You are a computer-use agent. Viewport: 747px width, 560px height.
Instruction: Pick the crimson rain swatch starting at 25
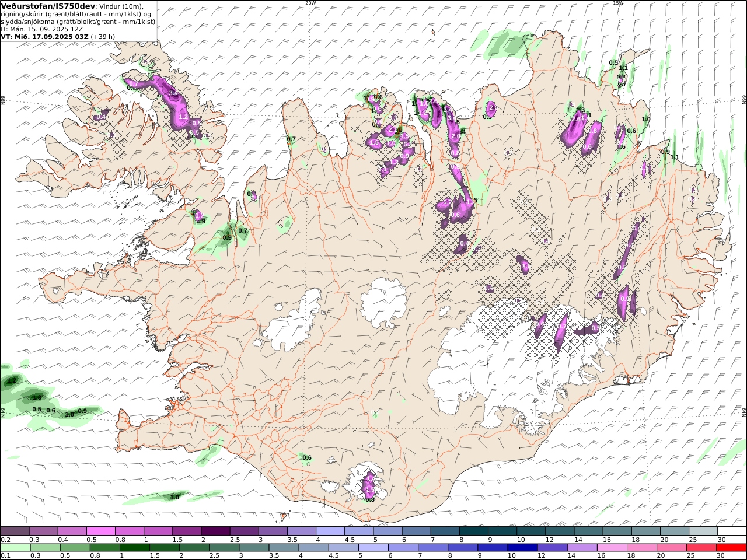[701, 547]
